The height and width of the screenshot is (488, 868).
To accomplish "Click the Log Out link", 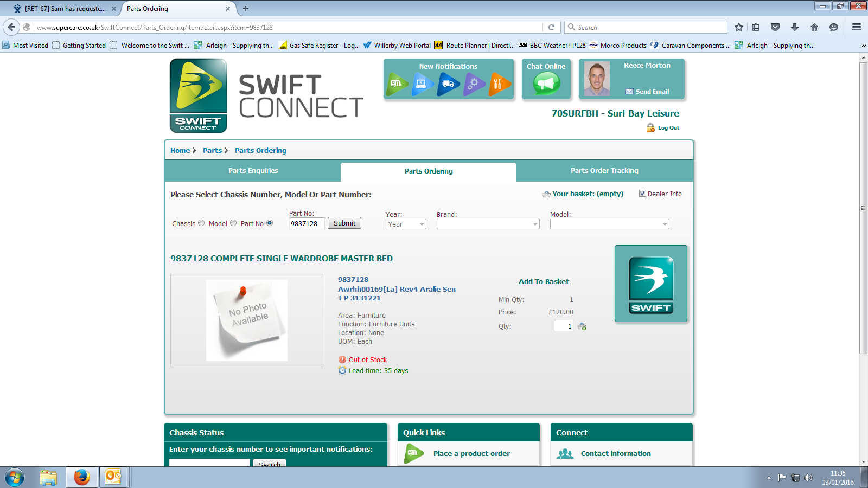I will (668, 128).
